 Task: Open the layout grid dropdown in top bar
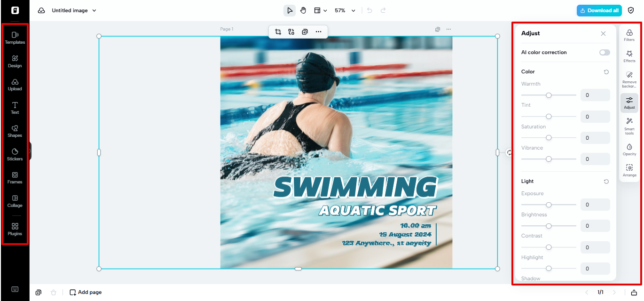(x=320, y=10)
